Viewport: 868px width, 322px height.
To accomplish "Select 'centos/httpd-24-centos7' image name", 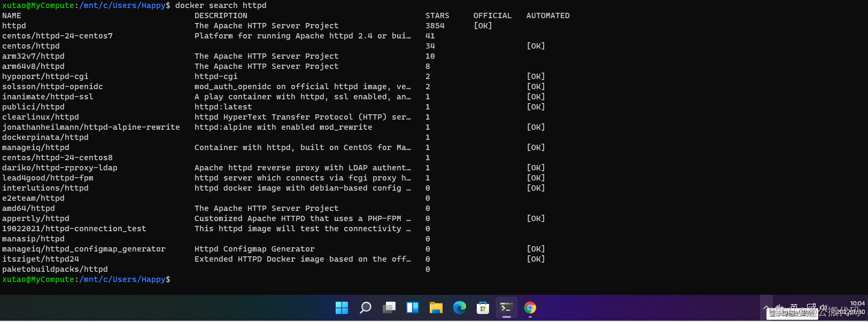I will [57, 36].
